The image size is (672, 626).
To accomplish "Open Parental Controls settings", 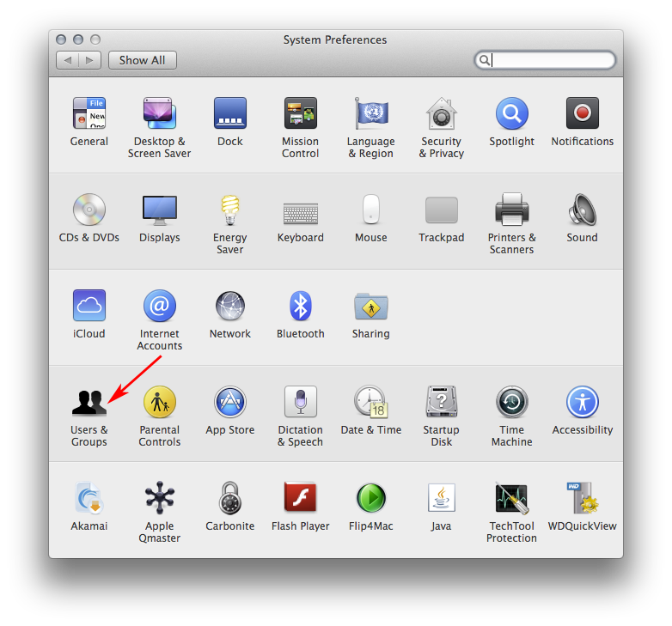I will tap(160, 402).
